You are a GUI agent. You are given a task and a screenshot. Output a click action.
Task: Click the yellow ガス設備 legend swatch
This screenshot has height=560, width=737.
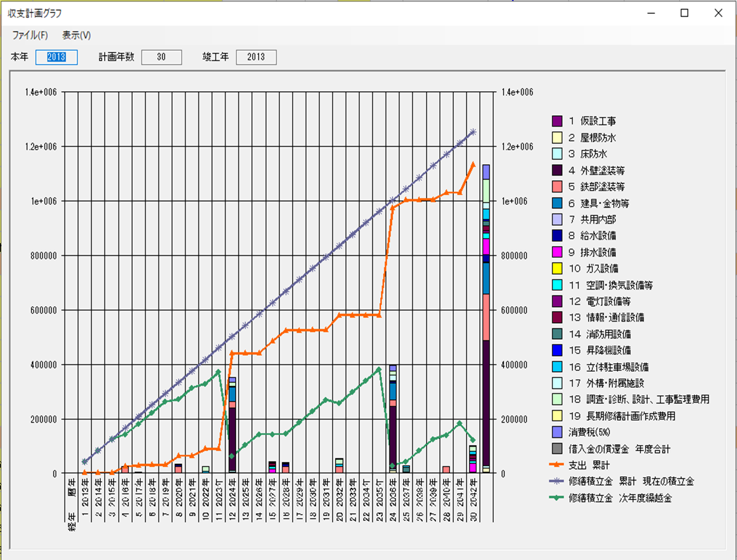point(557,268)
